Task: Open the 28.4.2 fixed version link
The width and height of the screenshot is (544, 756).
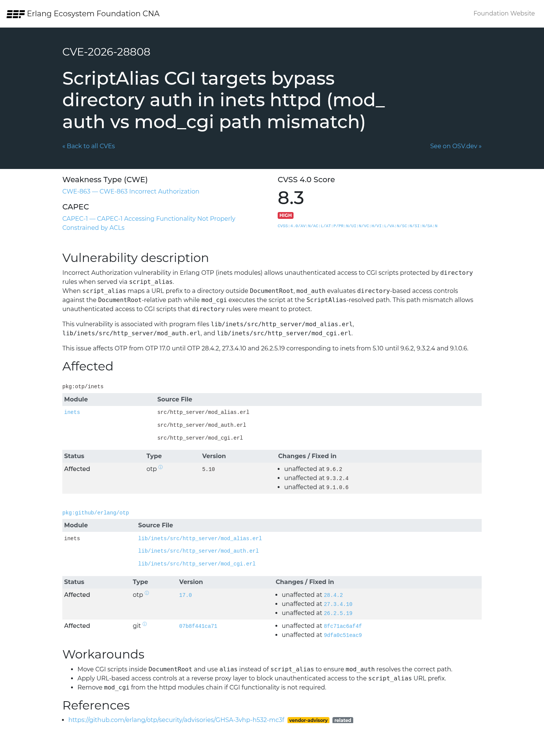Action: [333, 595]
